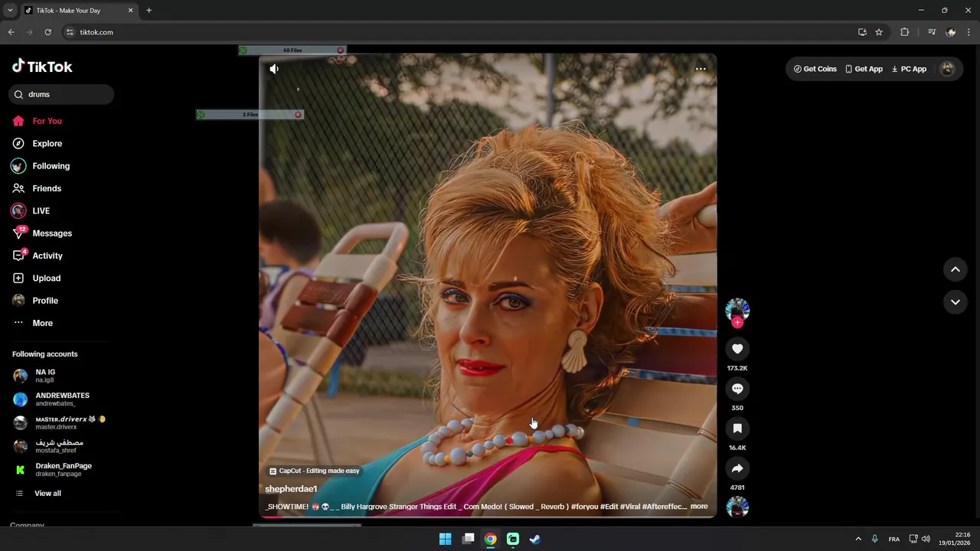Image resolution: width=980 pixels, height=551 pixels.
Task: Open the TikTok account avatar menu in the header
Action: pos(948,69)
